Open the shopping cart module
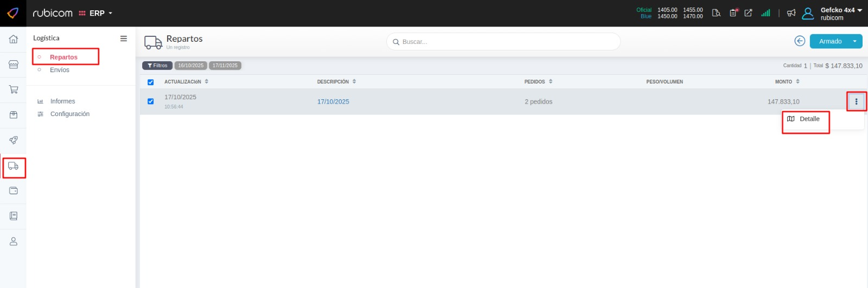 pos(14,89)
